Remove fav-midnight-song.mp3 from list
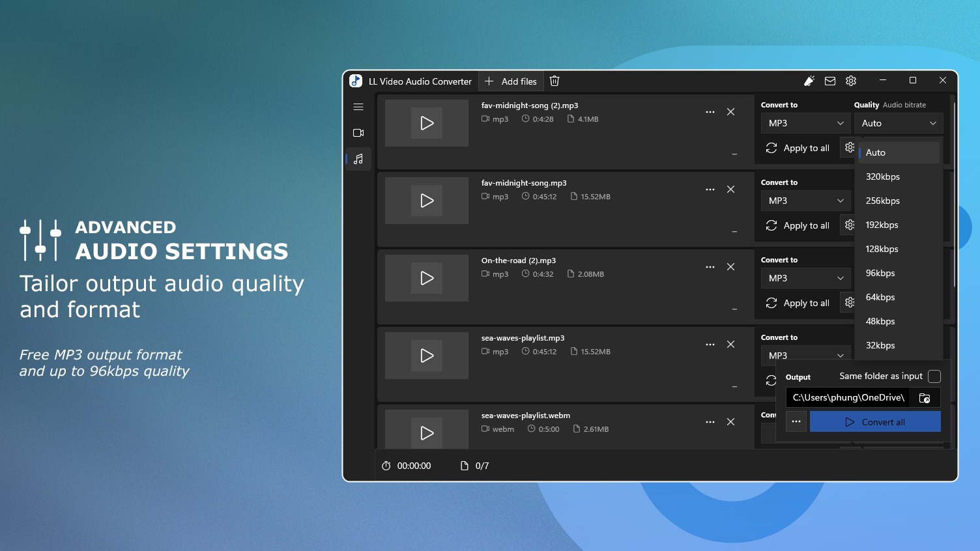 [731, 190]
